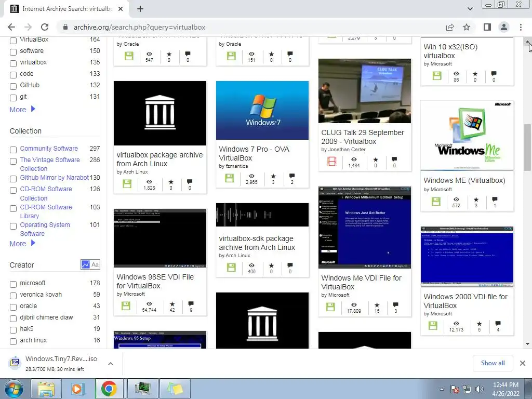This screenshot has height=399, width=532.
Task: Open Windows 2000 VDI file for VirtualBox title
Action: 465,301
